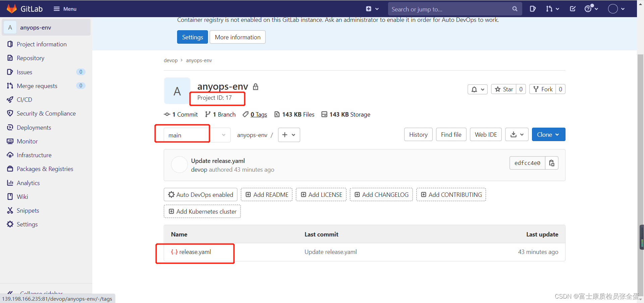Click anyops-env breadcrumb link
The image size is (644, 303).
pos(199,60)
